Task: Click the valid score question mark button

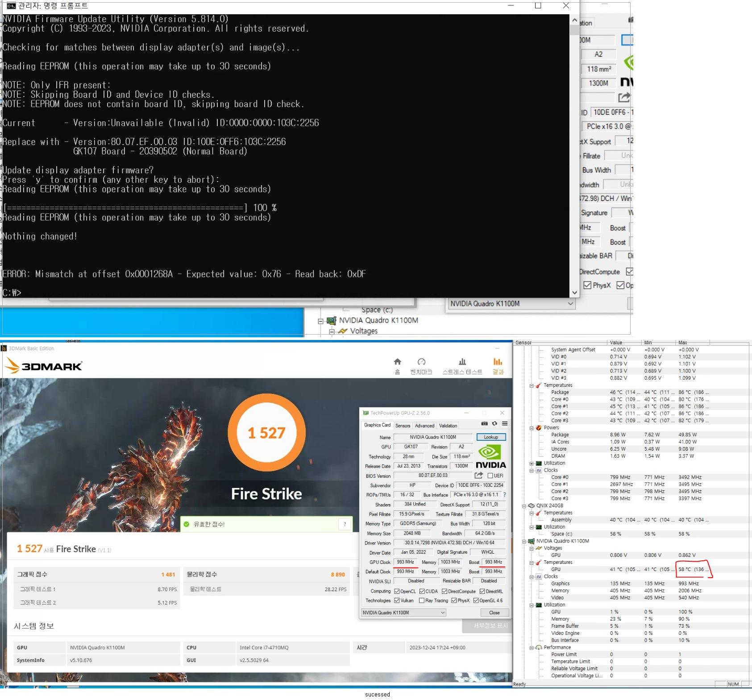Action: point(345,524)
